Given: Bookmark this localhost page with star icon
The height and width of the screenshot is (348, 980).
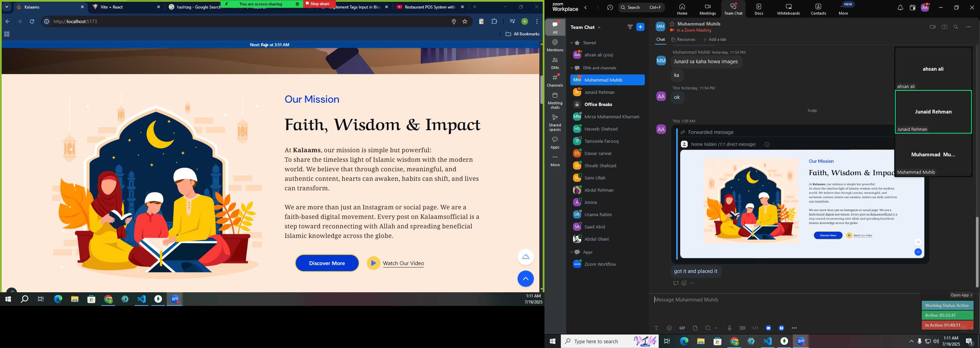Looking at the screenshot, I should point(464,22).
